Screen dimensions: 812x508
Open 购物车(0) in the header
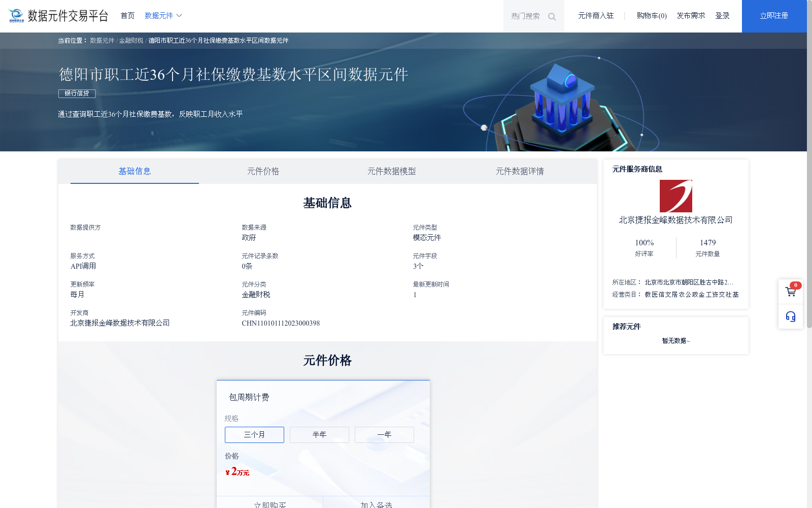pos(652,16)
